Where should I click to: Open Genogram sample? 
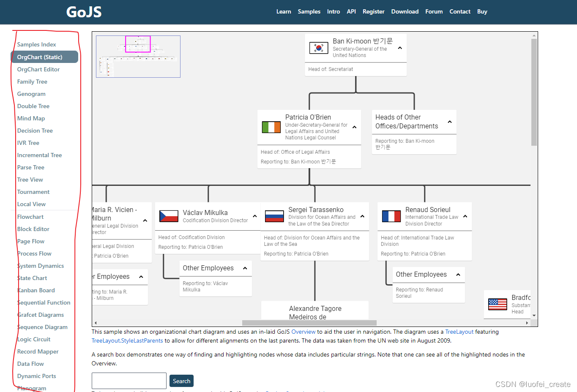(31, 94)
